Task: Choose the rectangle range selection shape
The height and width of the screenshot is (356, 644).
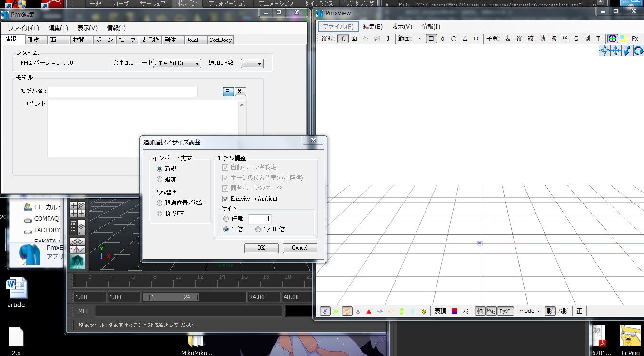Action: pos(431,39)
